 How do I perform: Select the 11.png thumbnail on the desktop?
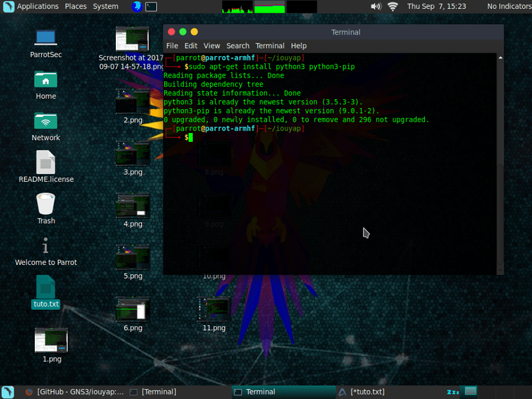pyautogui.click(x=214, y=309)
